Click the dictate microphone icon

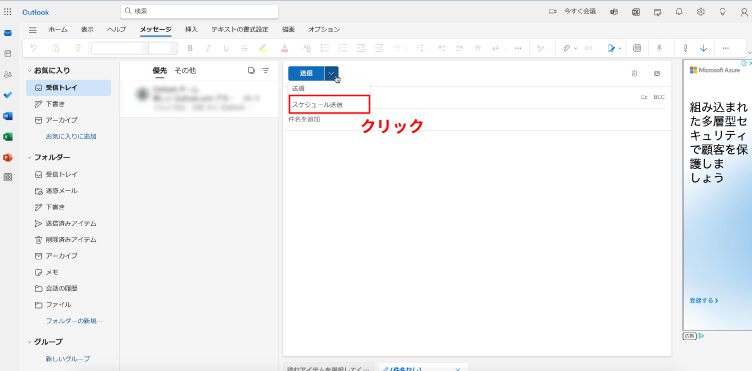click(x=659, y=48)
